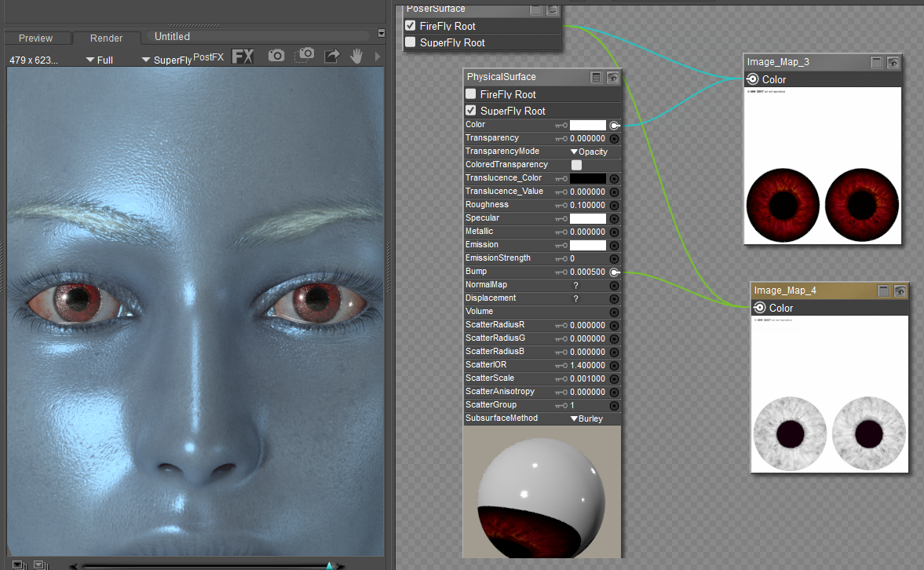Click the red iris Image_Map_3 thumbnail

pos(823,166)
